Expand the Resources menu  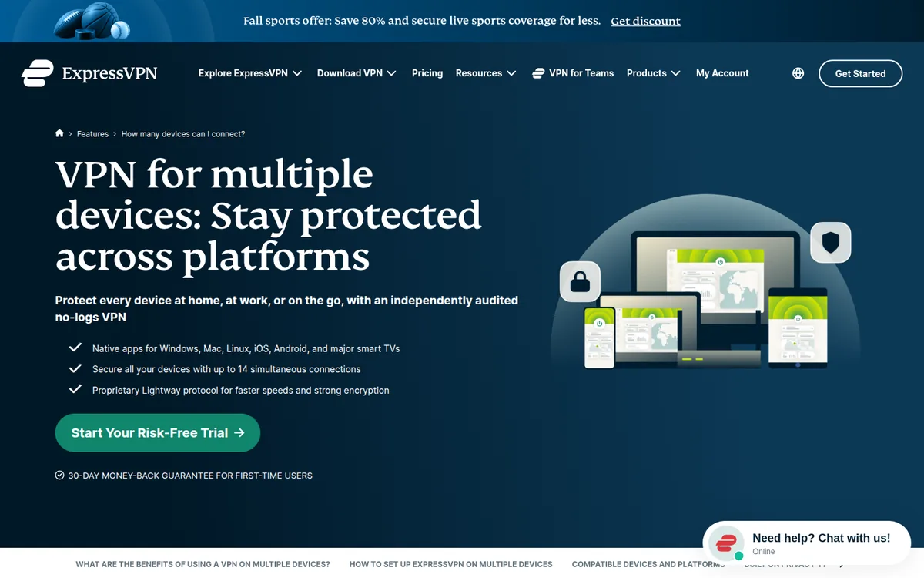click(x=486, y=73)
